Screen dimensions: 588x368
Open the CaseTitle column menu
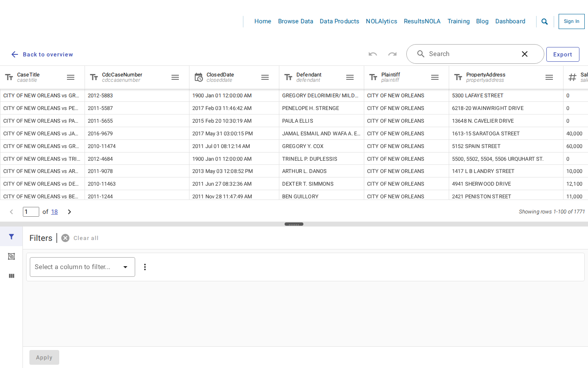(x=71, y=77)
